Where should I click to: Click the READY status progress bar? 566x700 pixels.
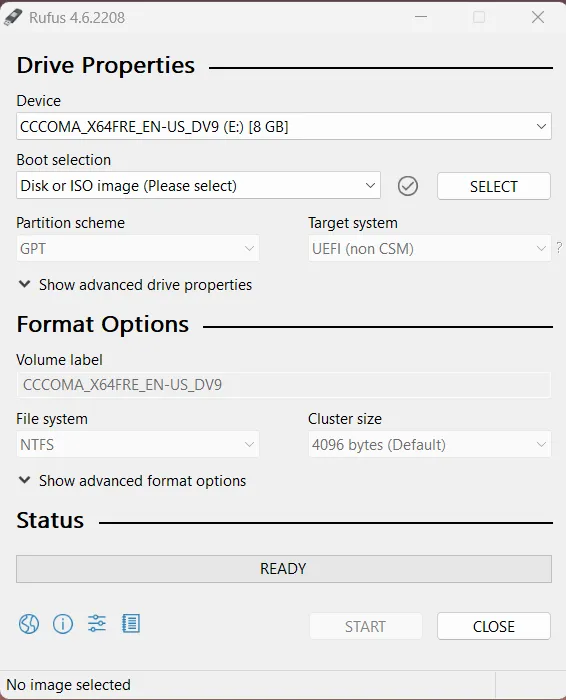pos(284,569)
